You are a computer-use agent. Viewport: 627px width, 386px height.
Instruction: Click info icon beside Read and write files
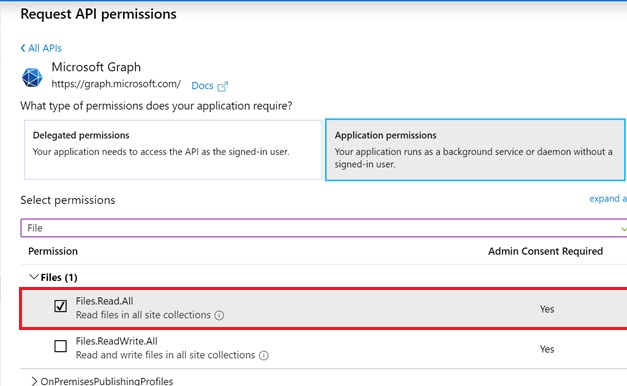coord(264,355)
